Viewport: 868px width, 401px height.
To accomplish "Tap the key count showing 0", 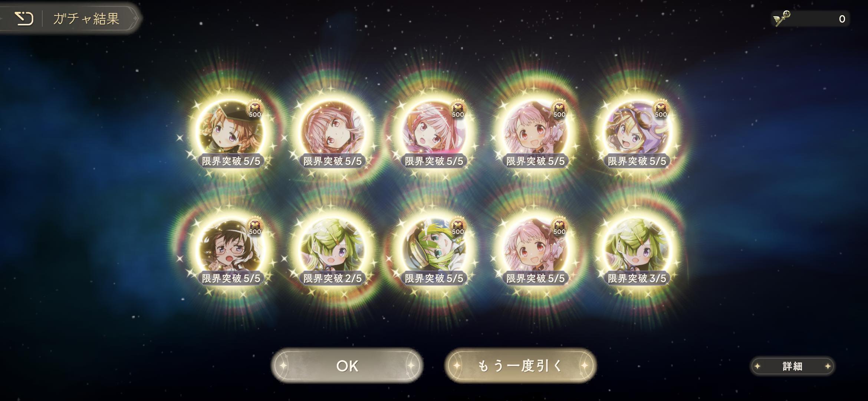I will click(842, 19).
